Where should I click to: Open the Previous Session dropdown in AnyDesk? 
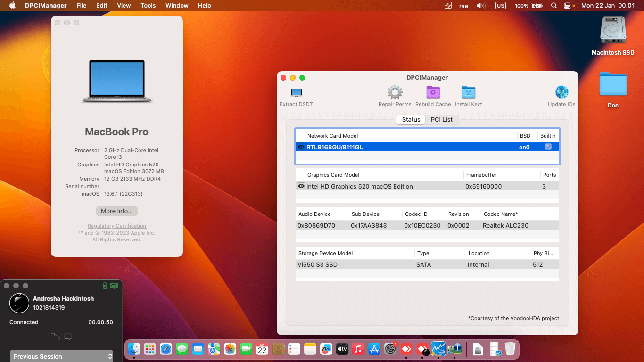tap(62, 356)
